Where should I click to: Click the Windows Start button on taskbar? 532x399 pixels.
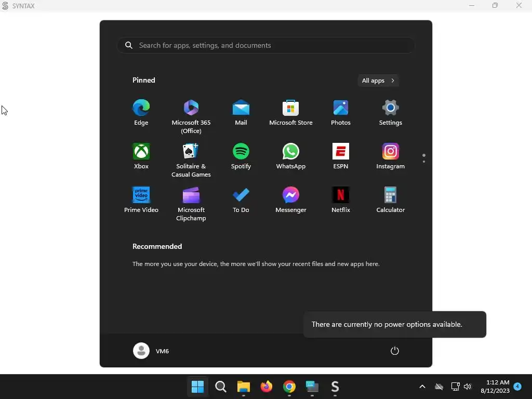pyautogui.click(x=197, y=387)
